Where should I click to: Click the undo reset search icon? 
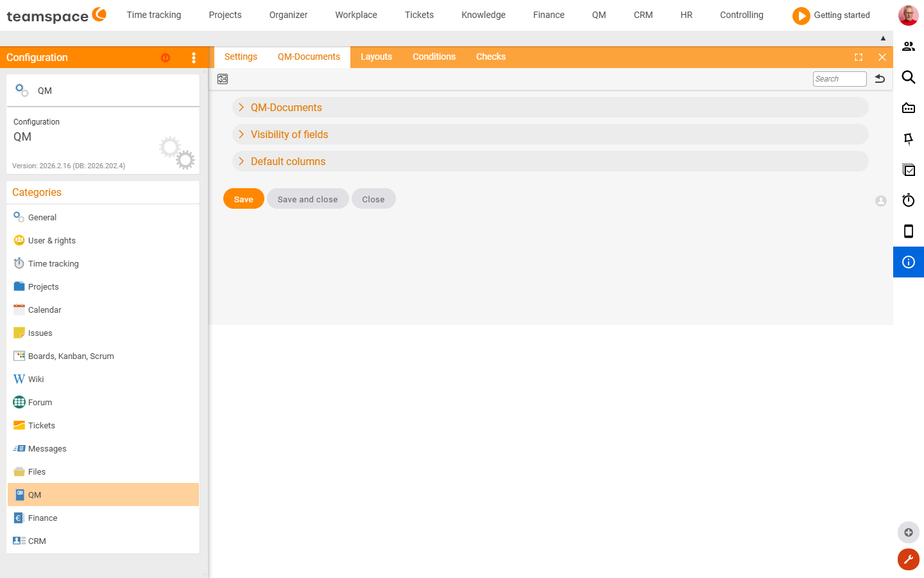point(880,79)
